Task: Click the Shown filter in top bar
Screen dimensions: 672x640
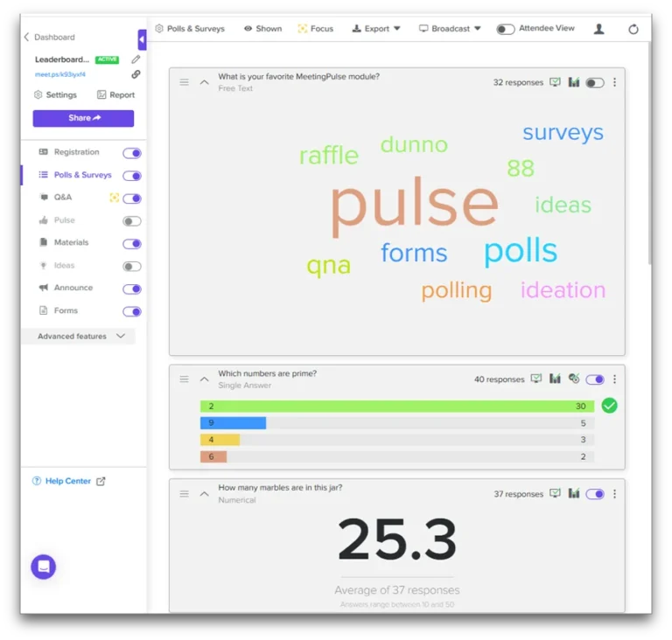Action: pos(262,29)
